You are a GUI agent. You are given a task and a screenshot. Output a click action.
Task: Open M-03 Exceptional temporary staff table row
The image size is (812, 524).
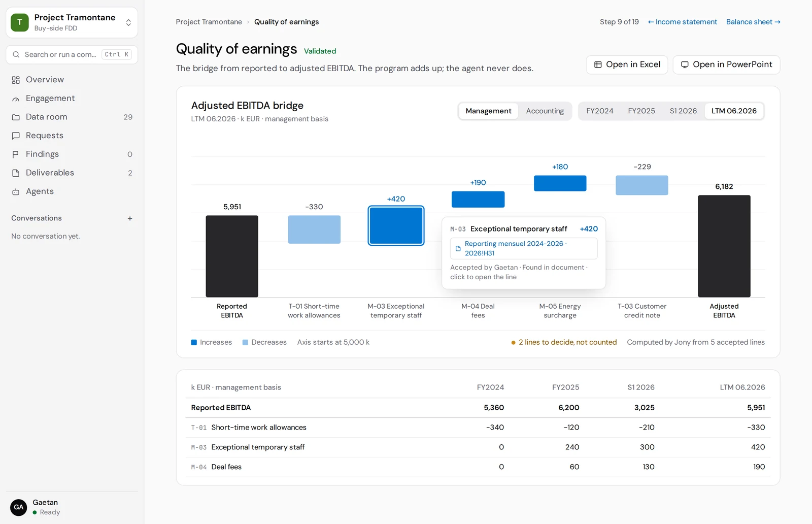tap(478, 447)
